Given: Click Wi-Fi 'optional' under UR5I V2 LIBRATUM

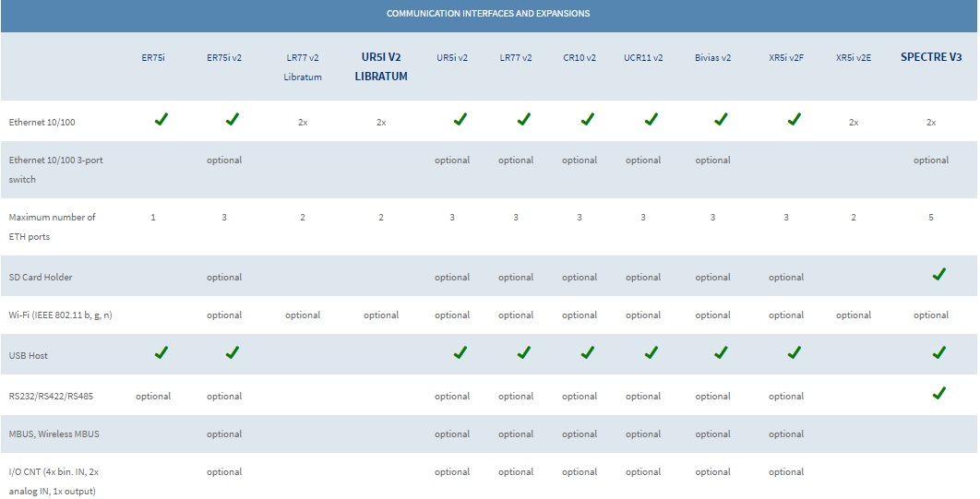Looking at the screenshot, I should 381,315.
